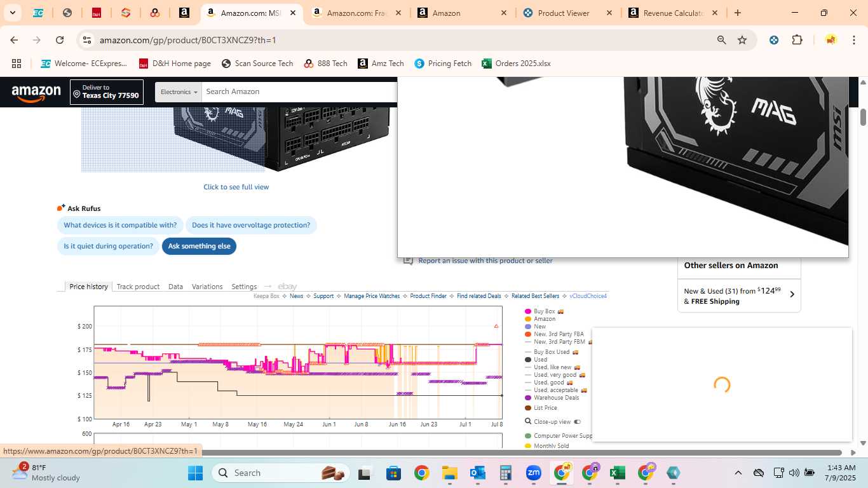Go back to previous page
This screenshot has width=868, height=488.
pyautogui.click(x=14, y=40)
